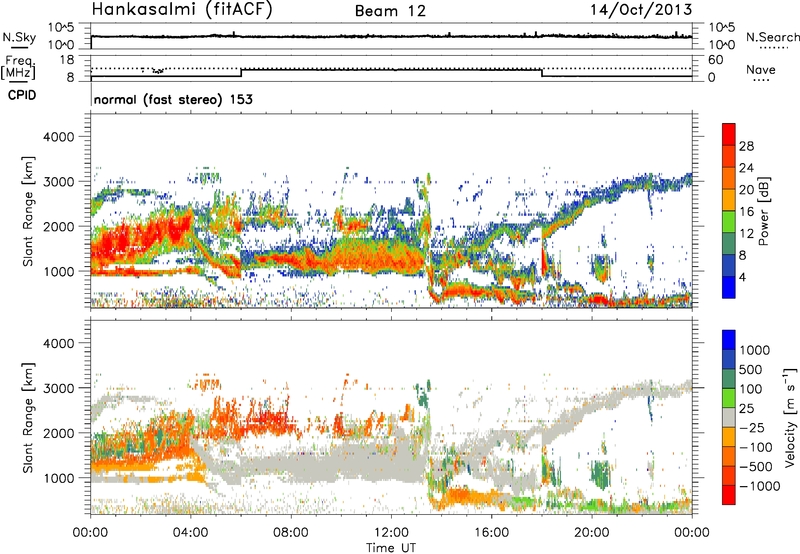
Task: Click the 'Time UT' axis title
Action: tap(391, 548)
